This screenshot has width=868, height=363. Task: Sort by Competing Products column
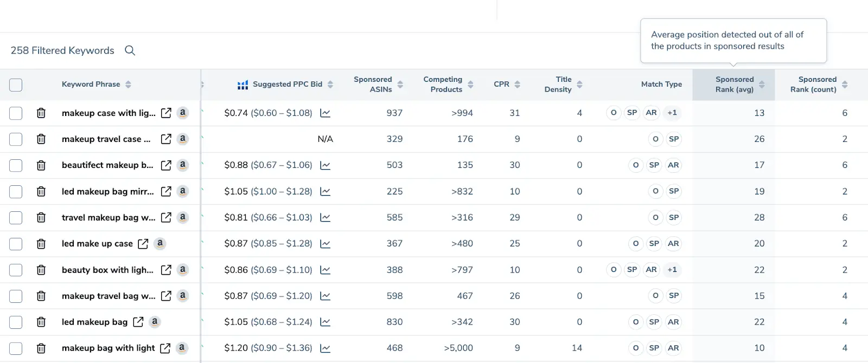click(x=470, y=85)
